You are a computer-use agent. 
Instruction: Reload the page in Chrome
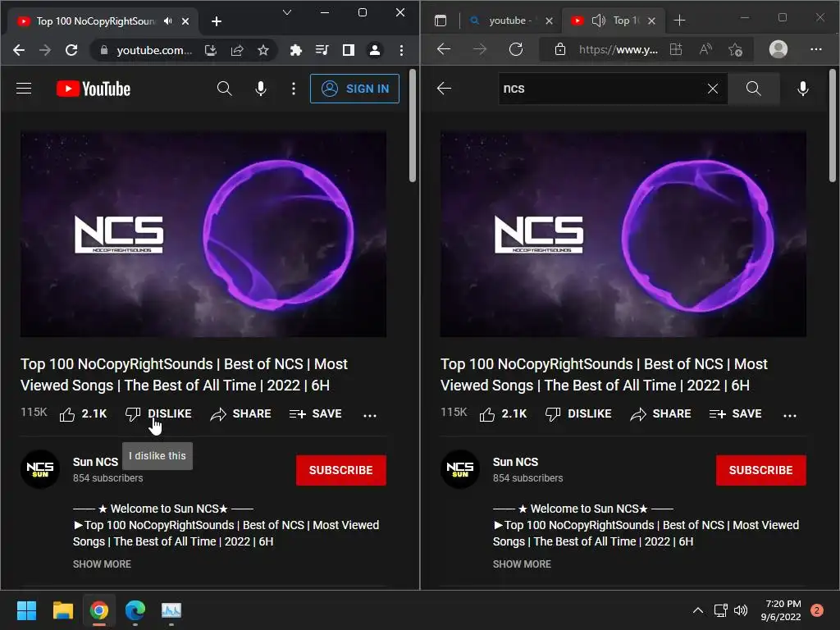71,50
